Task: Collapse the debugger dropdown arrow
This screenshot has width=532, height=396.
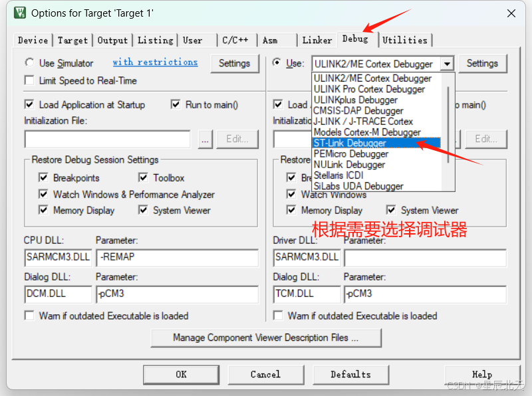Action: 447,64
